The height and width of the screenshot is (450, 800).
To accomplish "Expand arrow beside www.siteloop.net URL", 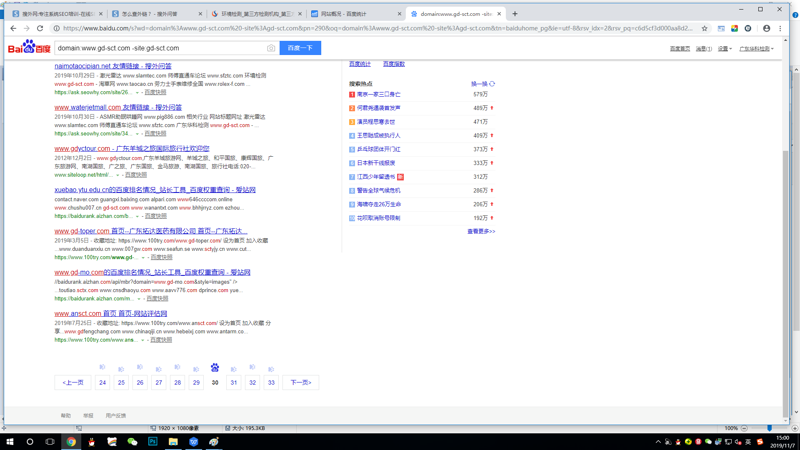I will 117,175.
